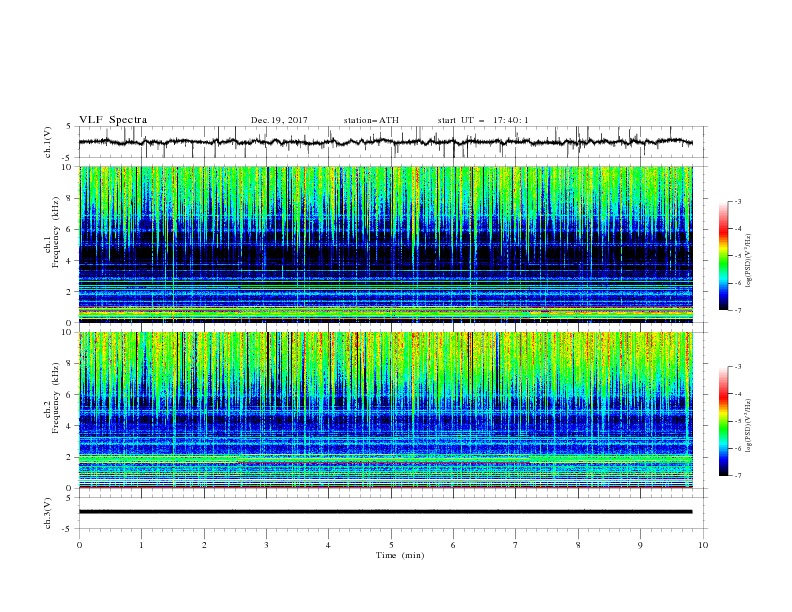The height and width of the screenshot is (612, 792).
Task: Click time axis tick label "0"
Action: pyautogui.click(x=79, y=545)
